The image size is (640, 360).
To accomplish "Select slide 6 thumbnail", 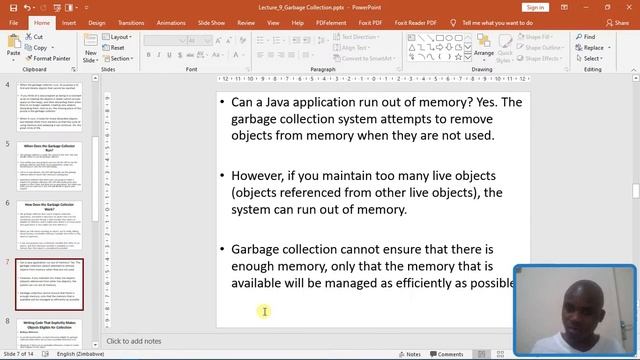I will pos(49,225).
